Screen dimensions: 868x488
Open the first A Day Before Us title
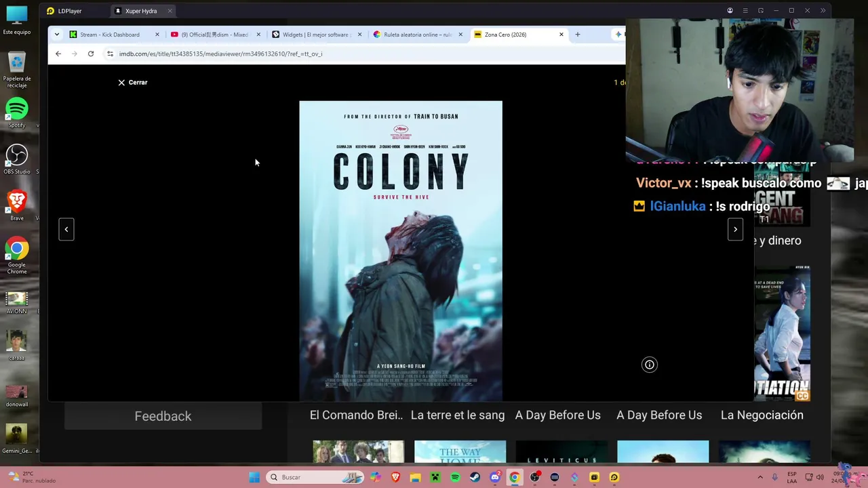558,415
